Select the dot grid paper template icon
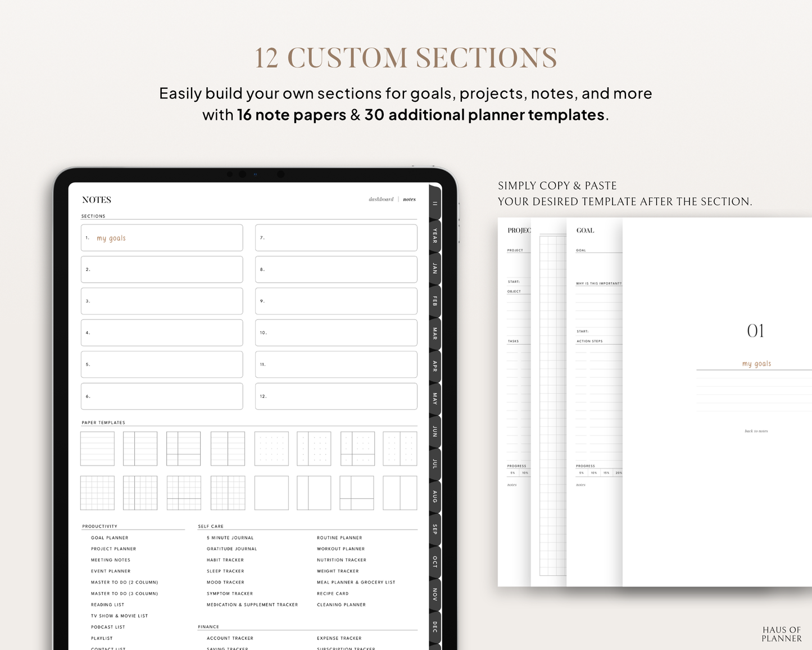 click(x=271, y=448)
